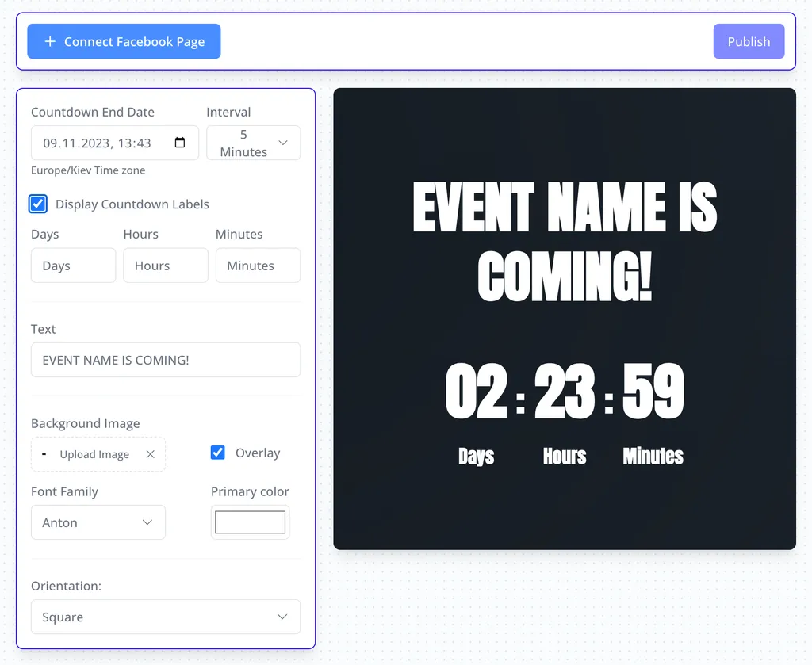Click Connect Facebook Page
This screenshot has width=812, height=665.
click(124, 41)
